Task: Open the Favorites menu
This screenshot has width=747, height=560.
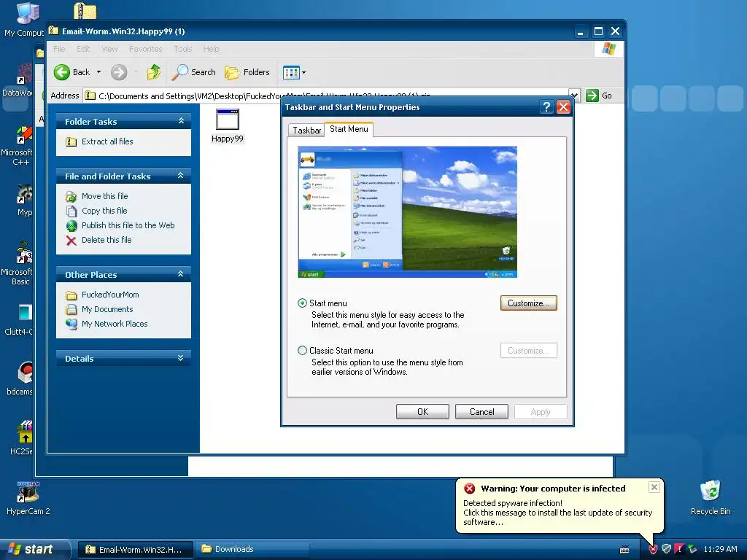Action: coord(145,49)
